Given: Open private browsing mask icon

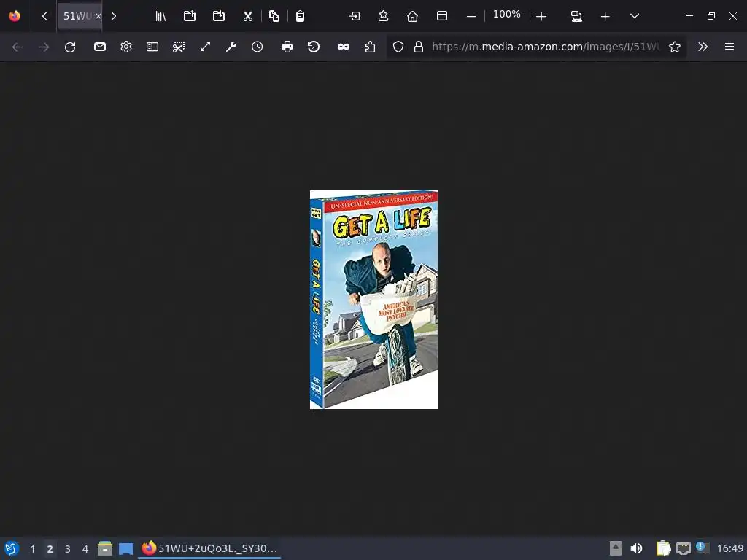Looking at the screenshot, I should 344,47.
